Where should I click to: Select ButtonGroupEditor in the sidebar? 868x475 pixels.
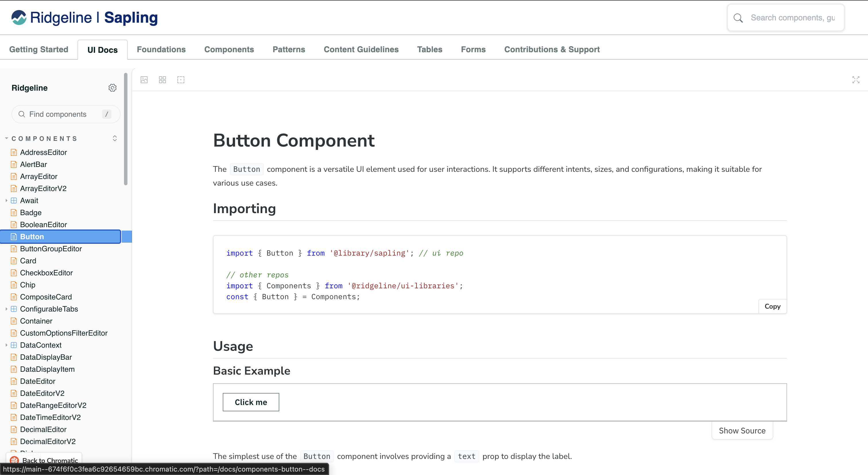pyautogui.click(x=51, y=249)
